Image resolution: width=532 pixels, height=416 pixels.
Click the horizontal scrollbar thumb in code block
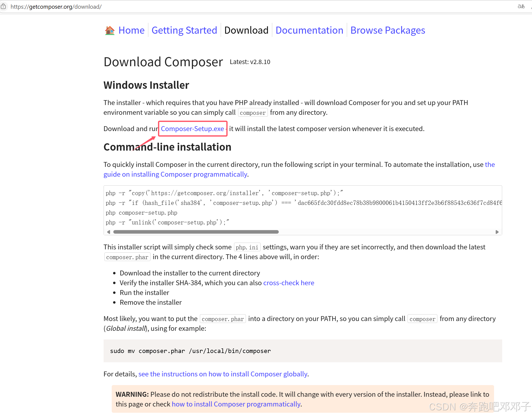[x=196, y=232]
